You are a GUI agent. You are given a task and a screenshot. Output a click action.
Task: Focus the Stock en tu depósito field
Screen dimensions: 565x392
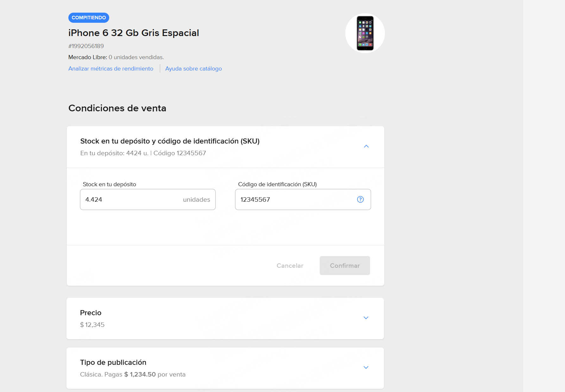pyautogui.click(x=133, y=199)
